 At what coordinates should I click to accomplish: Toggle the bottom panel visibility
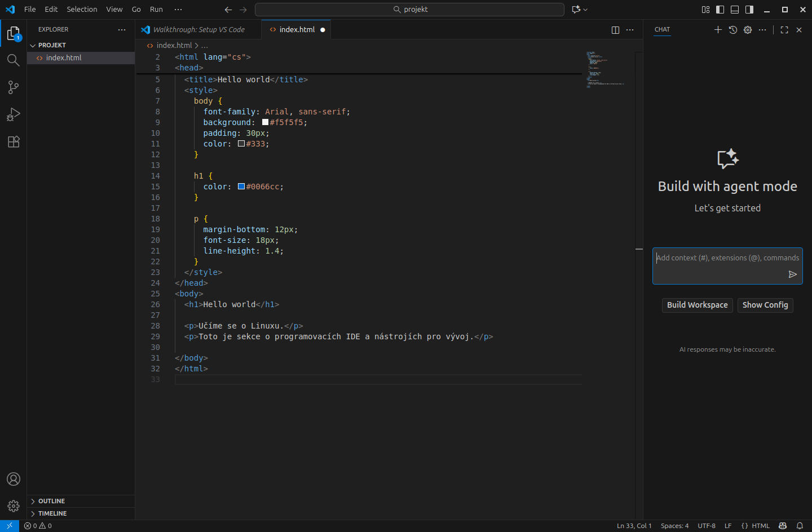coord(734,9)
